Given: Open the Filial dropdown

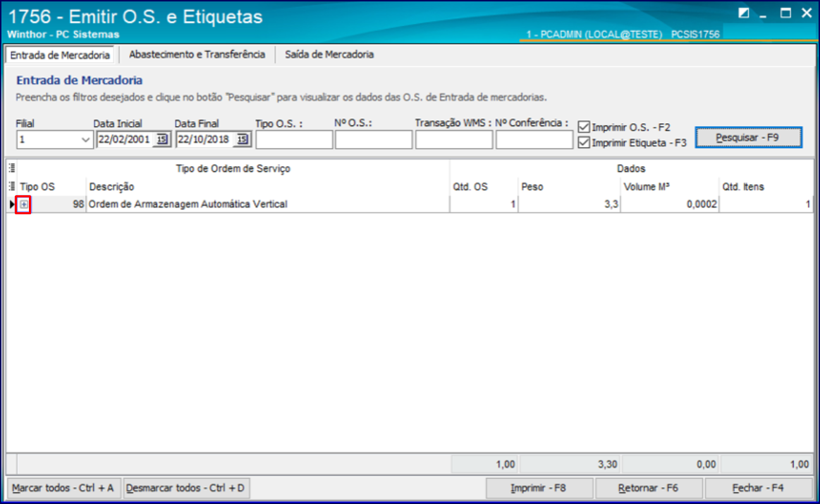Looking at the screenshot, I should tap(85, 140).
